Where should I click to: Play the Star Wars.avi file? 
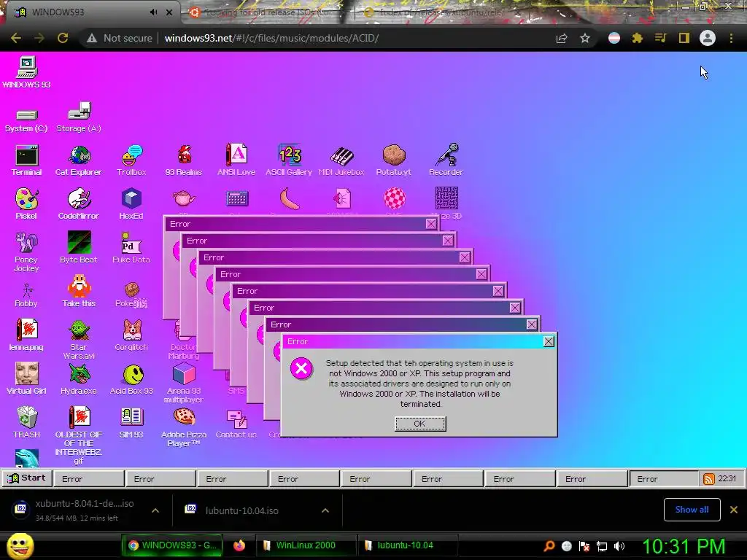(79, 340)
